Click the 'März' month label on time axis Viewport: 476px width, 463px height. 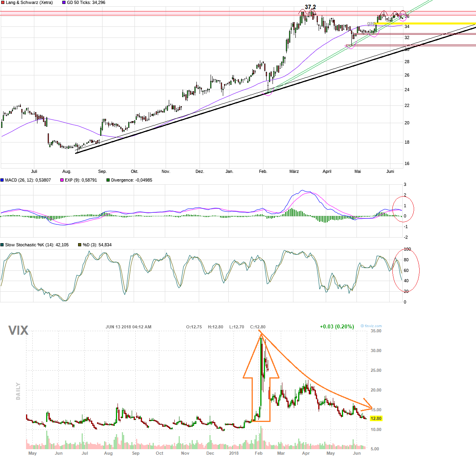click(294, 171)
